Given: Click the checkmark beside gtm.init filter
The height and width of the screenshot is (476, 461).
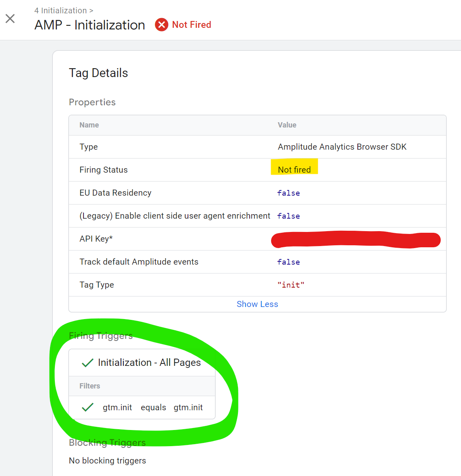Looking at the screenshot, I should pyautogui.click(x=88, y=407).
